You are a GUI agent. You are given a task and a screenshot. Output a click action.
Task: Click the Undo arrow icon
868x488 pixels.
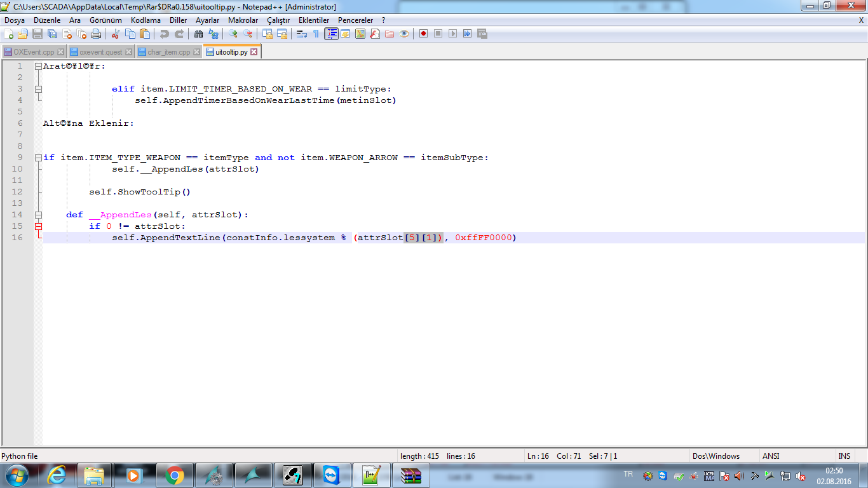pos(165,34)
